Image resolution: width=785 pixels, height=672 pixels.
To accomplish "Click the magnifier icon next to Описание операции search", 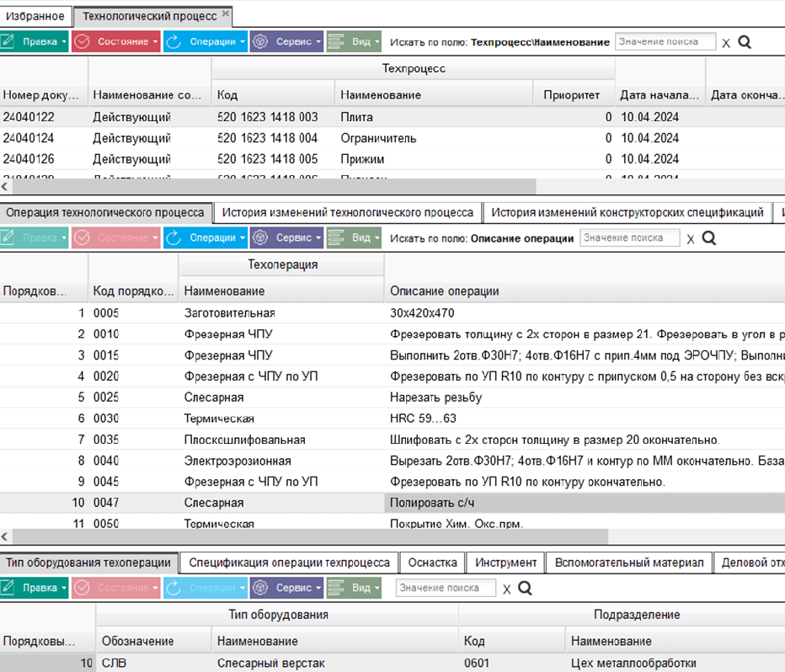I will (709, 238).
